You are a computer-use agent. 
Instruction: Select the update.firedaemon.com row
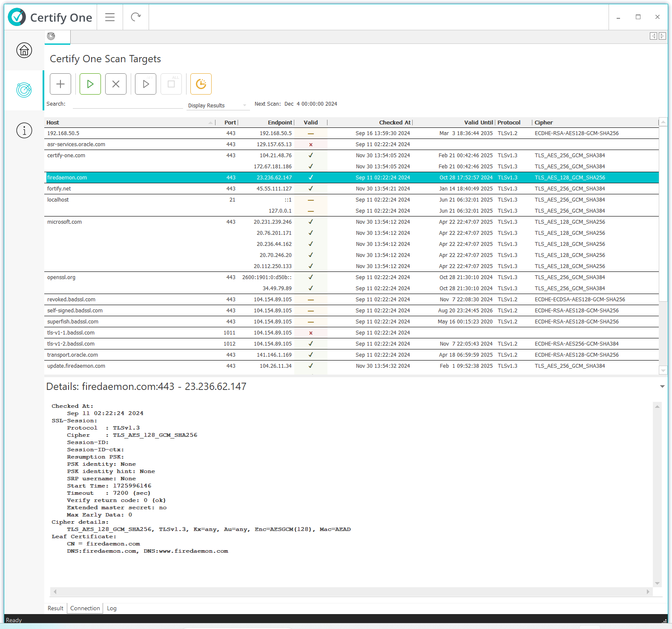point(352,366)
